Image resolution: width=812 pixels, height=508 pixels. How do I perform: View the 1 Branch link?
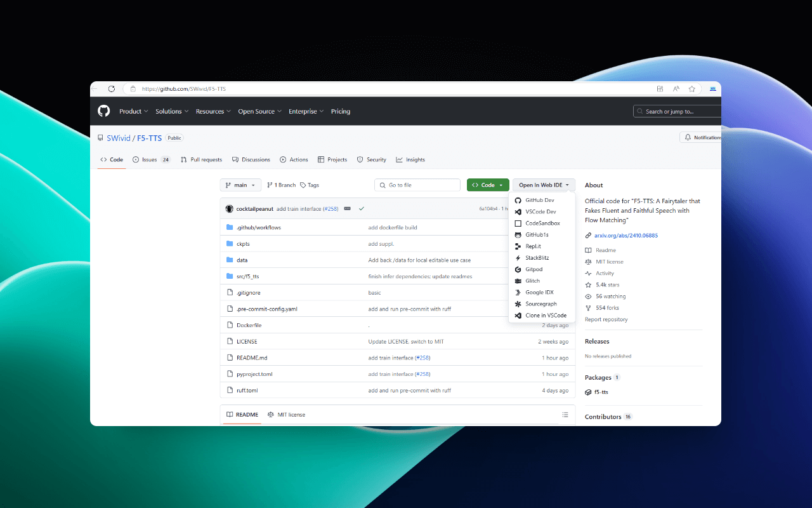click(x=281, y=185)
